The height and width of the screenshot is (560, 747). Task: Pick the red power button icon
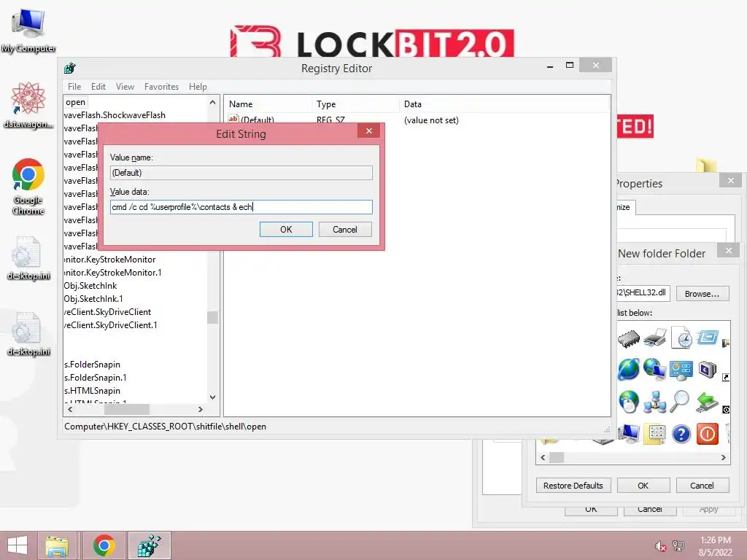coord(708,434)
